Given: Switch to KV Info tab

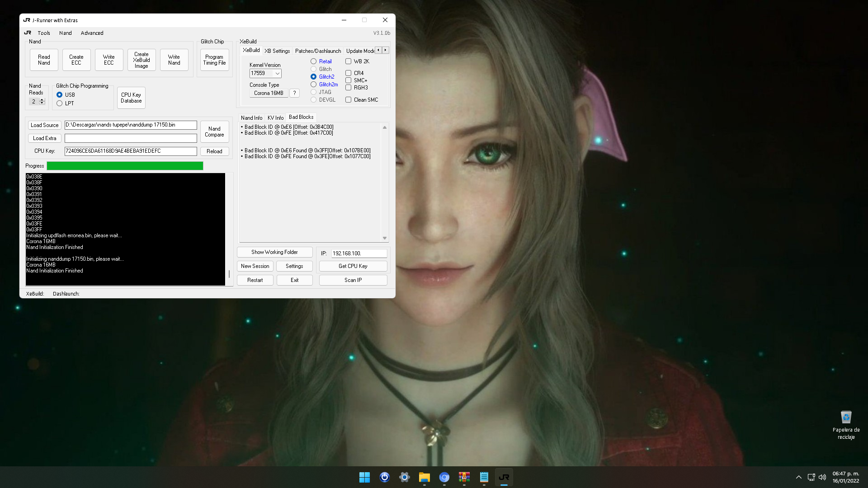Looking at the screenshot, I should (x=275, y=118).
